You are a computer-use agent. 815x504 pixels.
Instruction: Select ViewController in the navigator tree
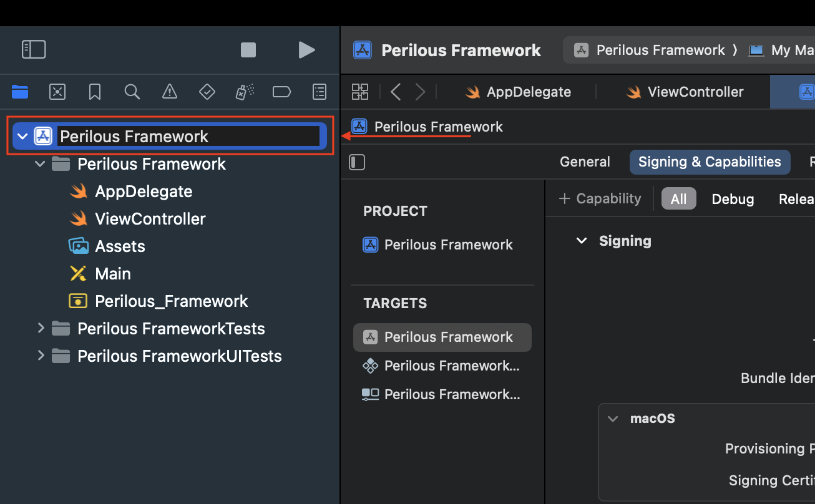[x=150, y=219]
